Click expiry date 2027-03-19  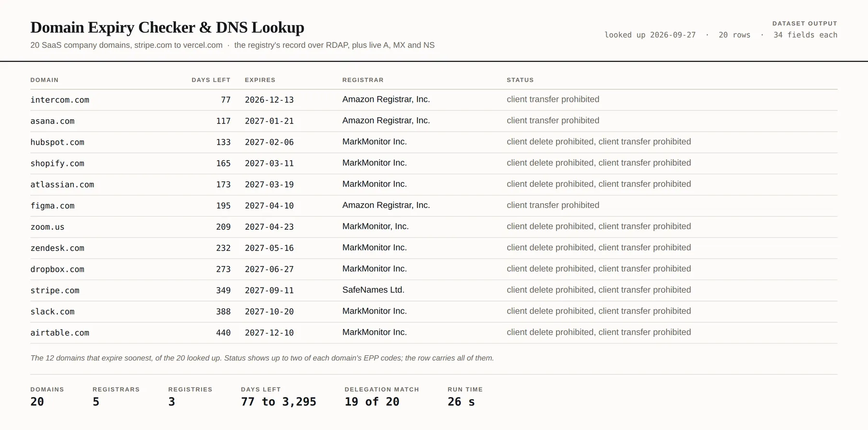pos(269,185)
